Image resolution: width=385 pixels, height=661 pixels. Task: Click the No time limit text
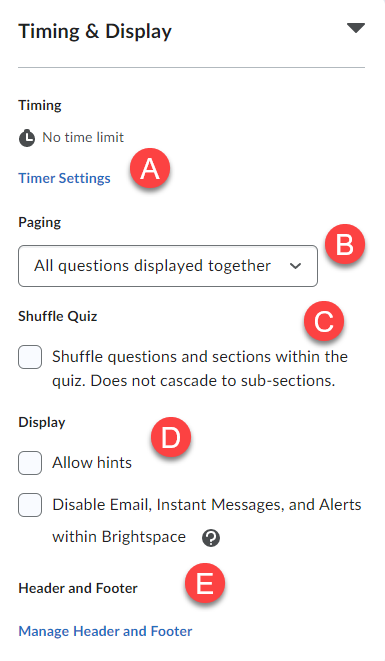tap(83, 137)
